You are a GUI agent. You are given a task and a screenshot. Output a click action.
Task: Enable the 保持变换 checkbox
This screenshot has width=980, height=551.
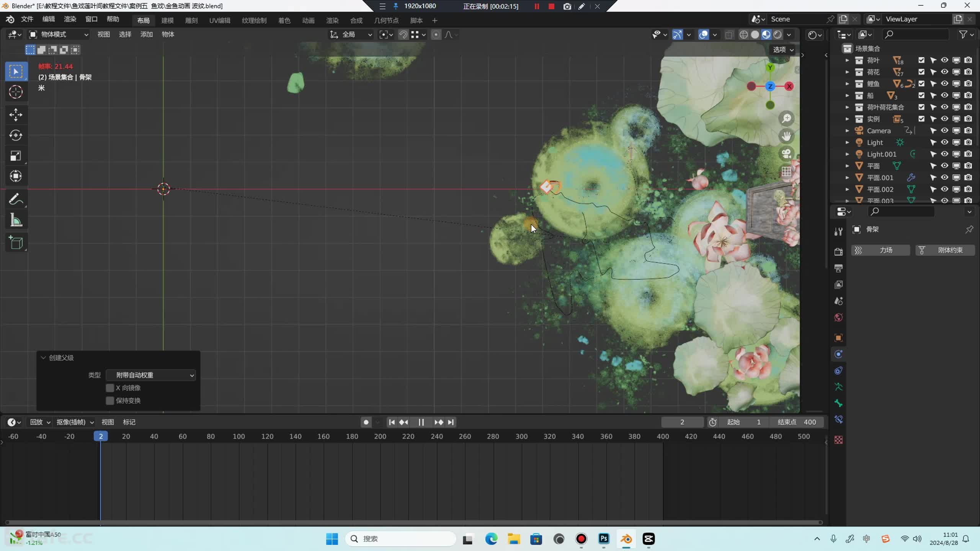[110, 401]
